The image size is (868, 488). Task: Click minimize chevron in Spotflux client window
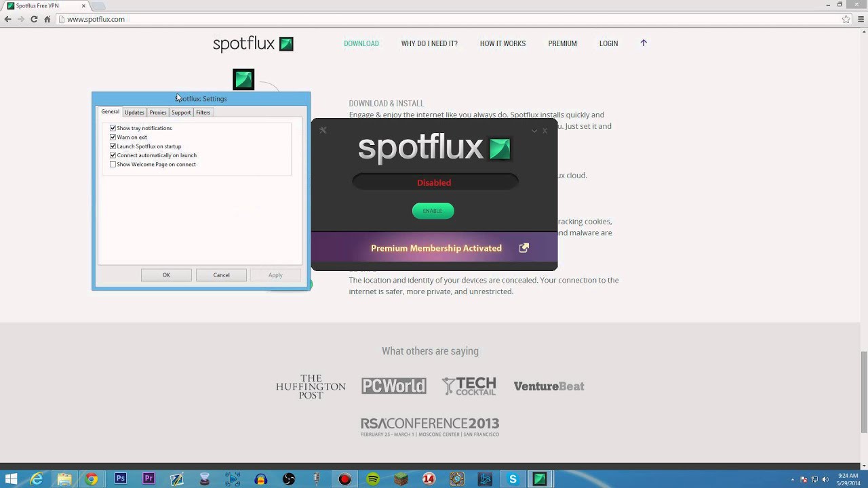point(534,131)
